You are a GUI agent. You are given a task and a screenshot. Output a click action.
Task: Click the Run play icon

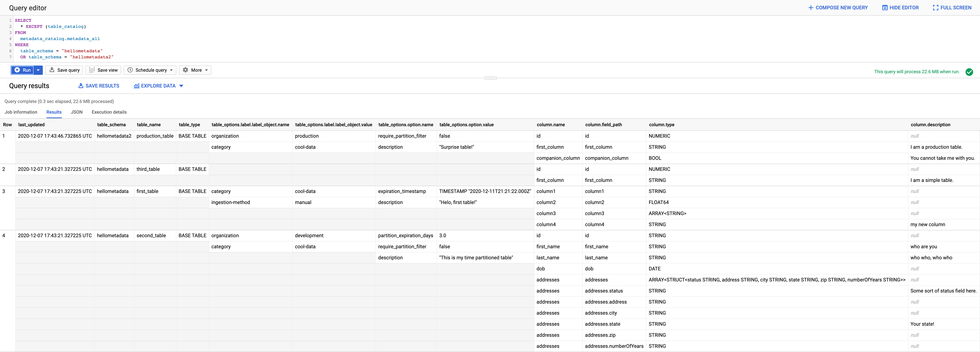[x=17, y=70]
